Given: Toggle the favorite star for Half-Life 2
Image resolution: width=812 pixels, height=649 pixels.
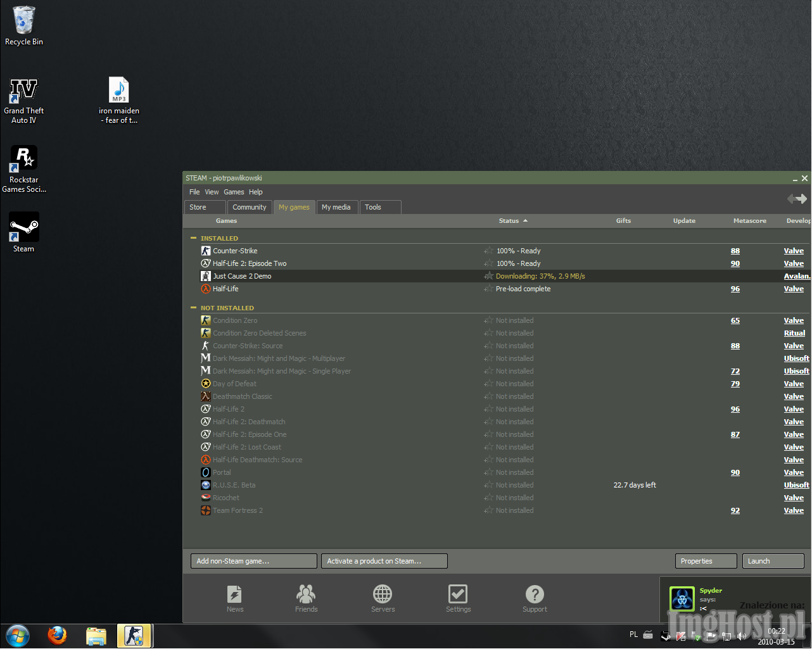Looking at the screenshot, I should pos(488,409).
